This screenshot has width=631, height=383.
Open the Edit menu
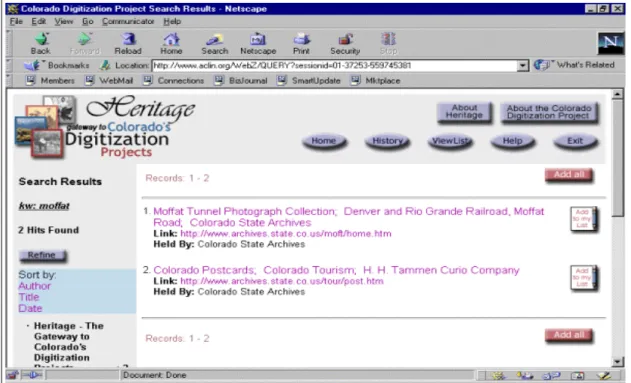coord(39,21)
